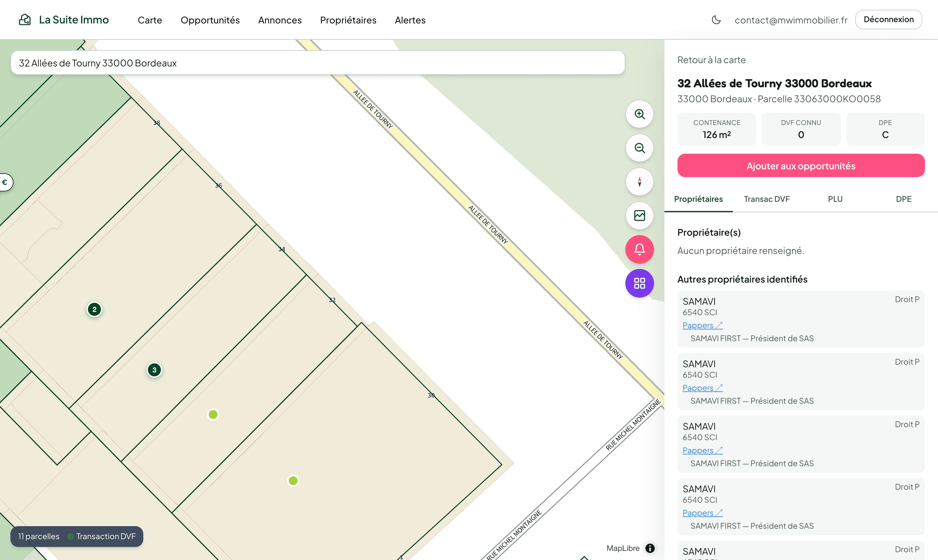Click the green dot on parcel 32
This screenshot has width=938, height=560.
[213, 415]
